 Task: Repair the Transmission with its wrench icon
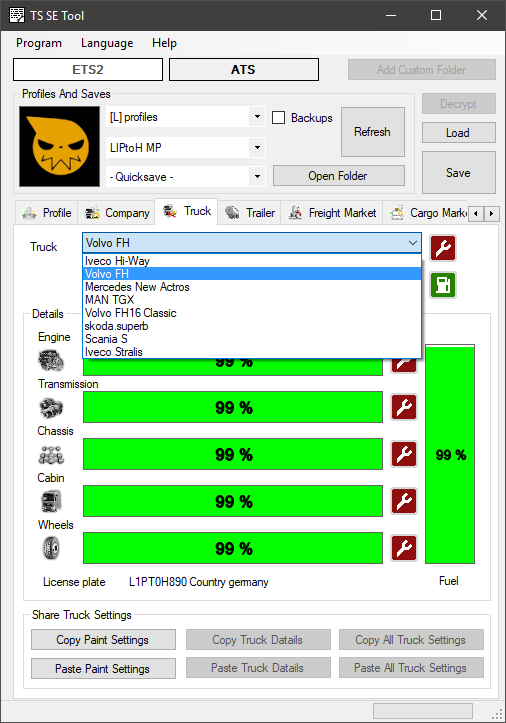pos(404,407)
